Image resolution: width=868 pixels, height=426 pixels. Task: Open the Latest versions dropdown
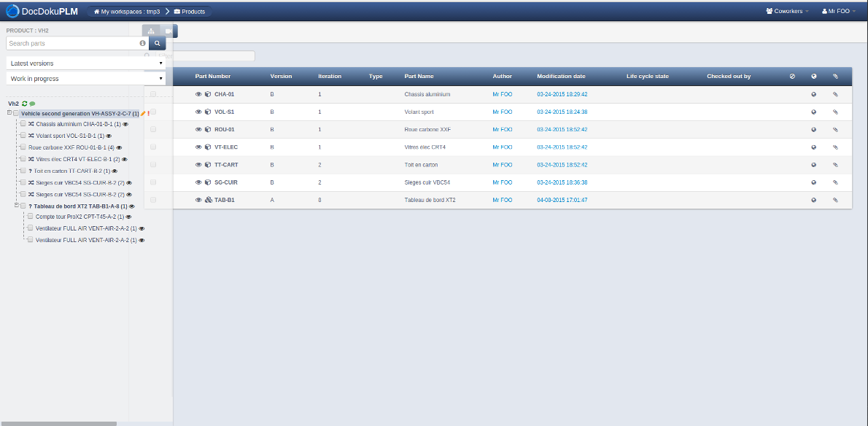(86, 63)
